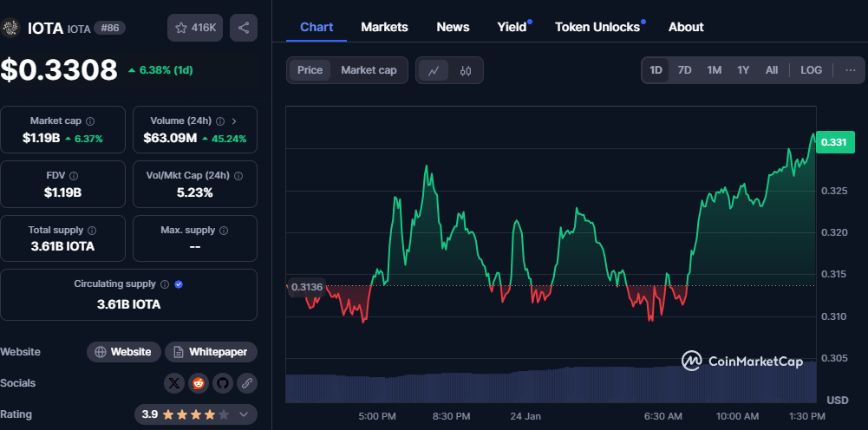Select the 1M time range

(x=715, y=70)
